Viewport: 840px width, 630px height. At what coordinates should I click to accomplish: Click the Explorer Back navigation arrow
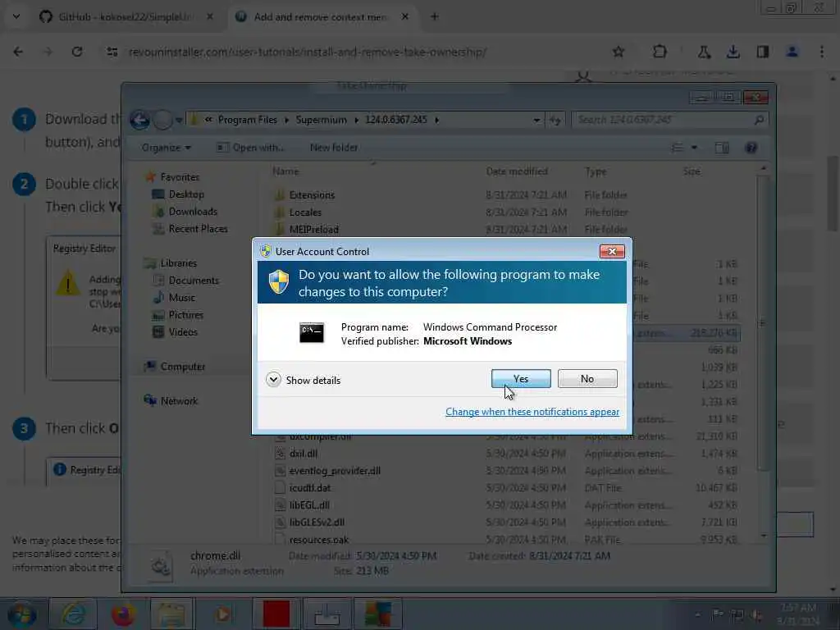pos(139,120)
